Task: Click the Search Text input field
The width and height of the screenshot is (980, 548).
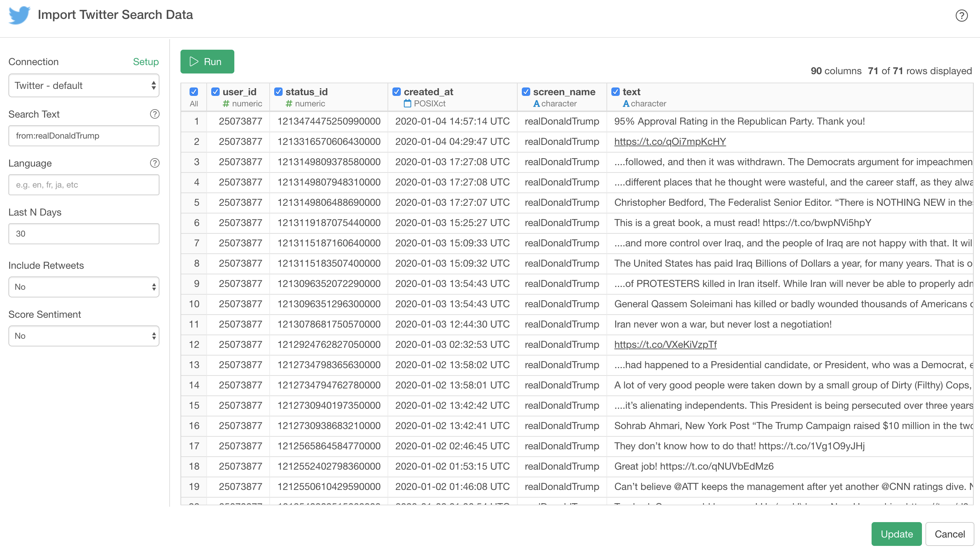Action: point(84,136)
